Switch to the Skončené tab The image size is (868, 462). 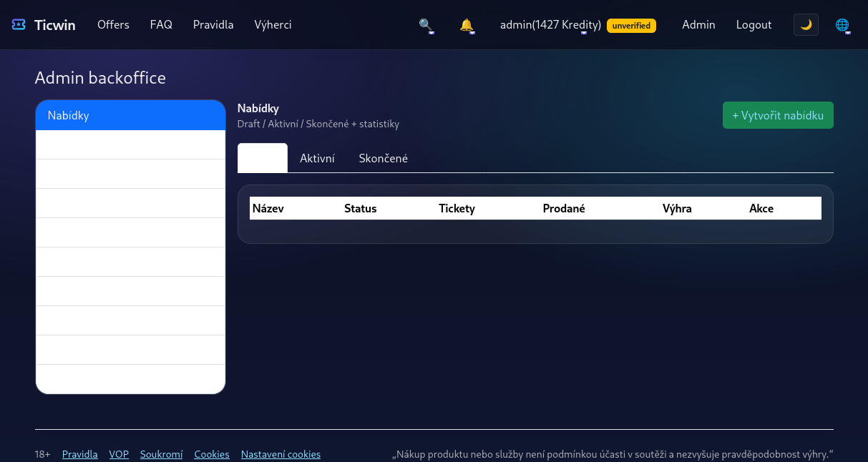coord(383,159)
